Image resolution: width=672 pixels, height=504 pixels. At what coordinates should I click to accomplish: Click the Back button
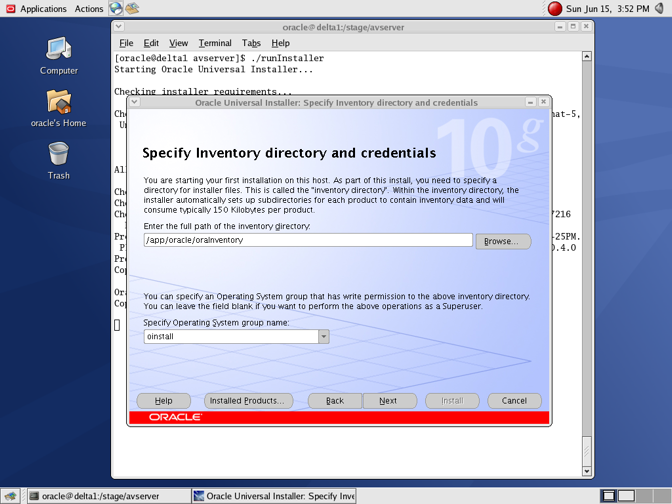[x=335, y=401]
